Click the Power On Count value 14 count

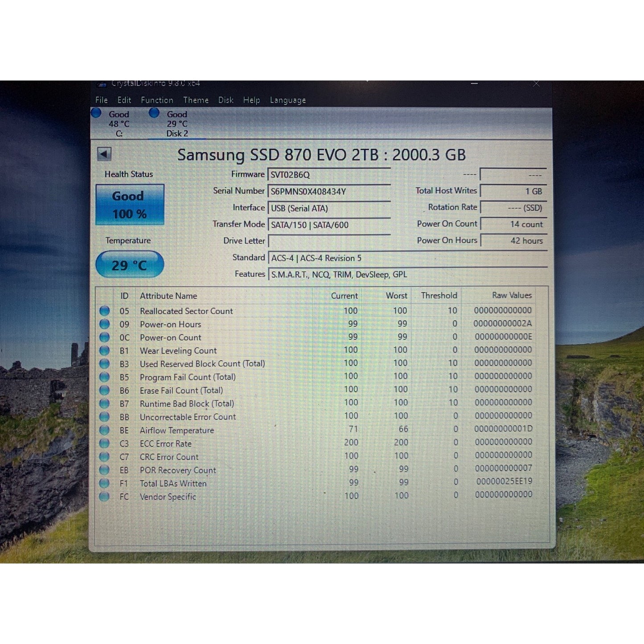513,224
